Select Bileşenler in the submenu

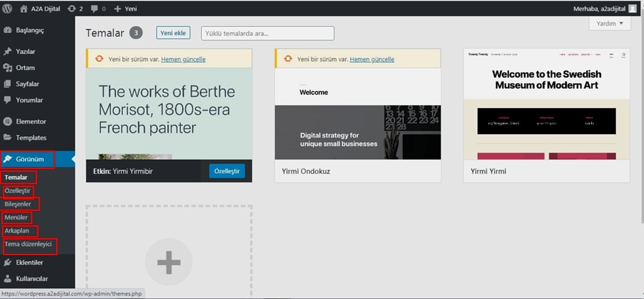(18, 204)
